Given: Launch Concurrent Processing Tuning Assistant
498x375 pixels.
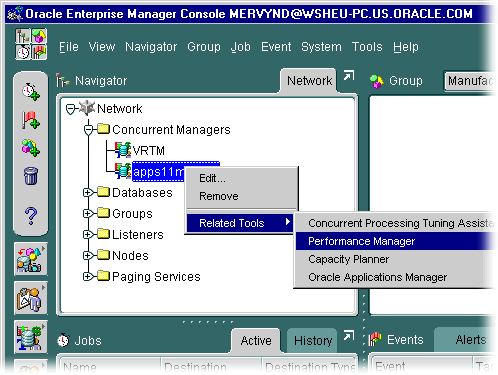Looking at the screenshot, I should [396, 223].
